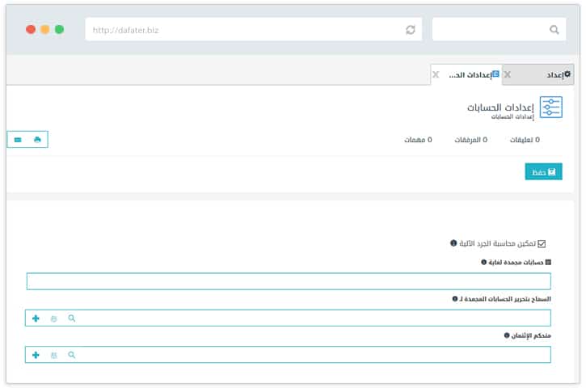Viewport: 586px width, 392px height.
Task: Close the إعدادات الحـ... tab
Action: click(436, 74)
